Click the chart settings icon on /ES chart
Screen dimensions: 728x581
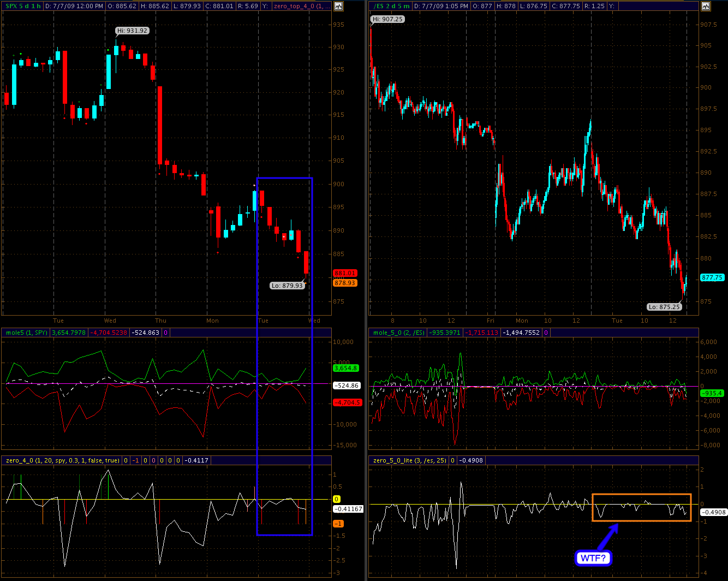click(706, 6)
